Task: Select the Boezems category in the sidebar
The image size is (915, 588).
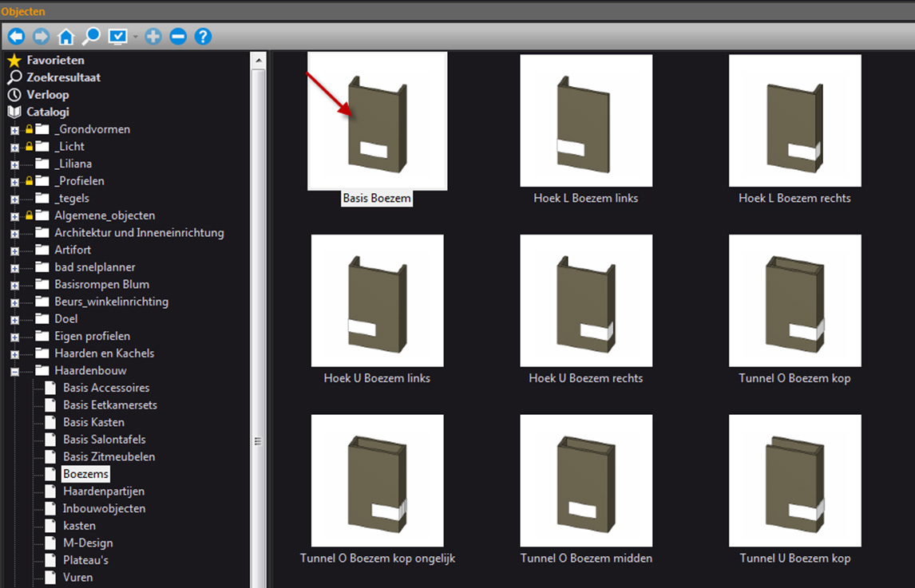Action: tap(85, 473)
